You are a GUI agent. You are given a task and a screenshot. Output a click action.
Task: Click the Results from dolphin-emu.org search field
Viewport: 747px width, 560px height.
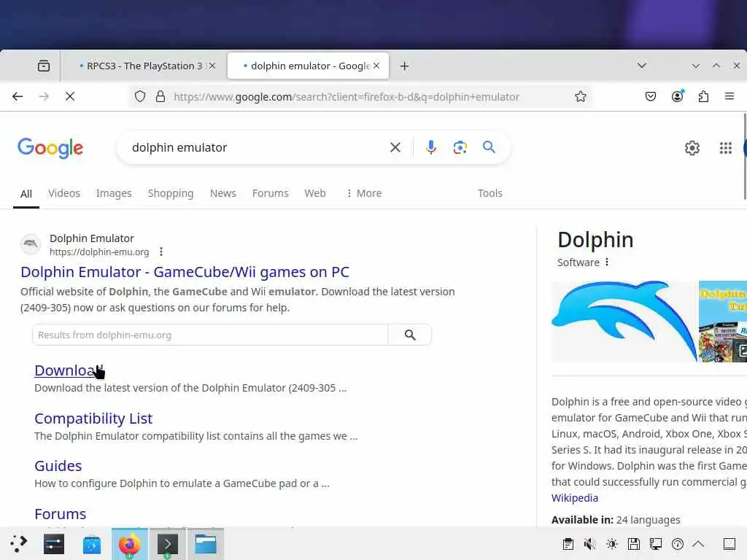click(210, 335)
